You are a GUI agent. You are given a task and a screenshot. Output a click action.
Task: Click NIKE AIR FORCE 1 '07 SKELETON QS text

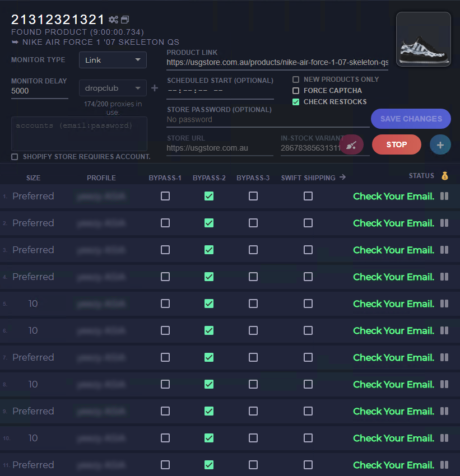pos(101,42)
